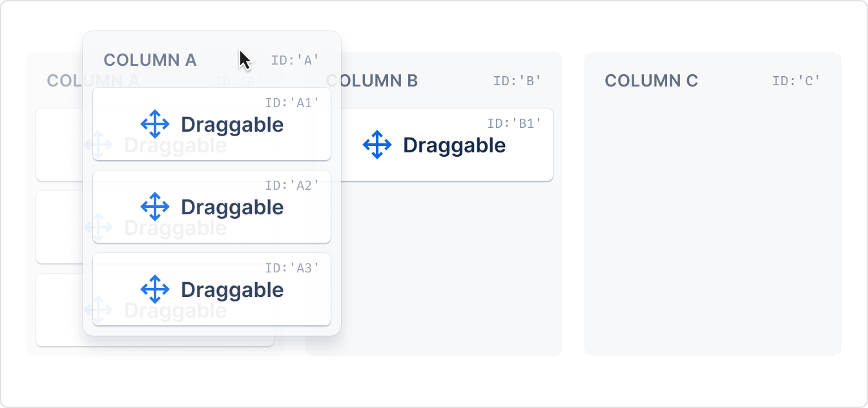The height and width of the screenshot is (408, 868).
Task: Select the ID:'A3' tag
Action: (293, 268)
